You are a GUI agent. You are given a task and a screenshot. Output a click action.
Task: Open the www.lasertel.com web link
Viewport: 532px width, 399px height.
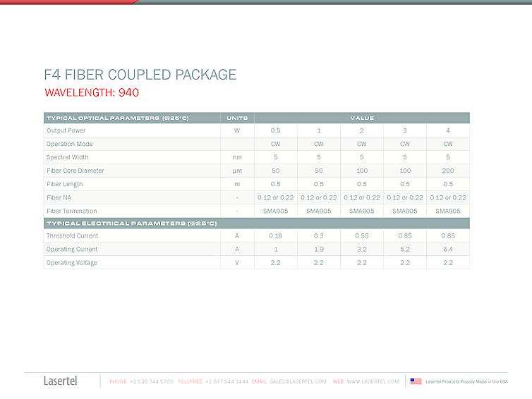tap(373, 381)
